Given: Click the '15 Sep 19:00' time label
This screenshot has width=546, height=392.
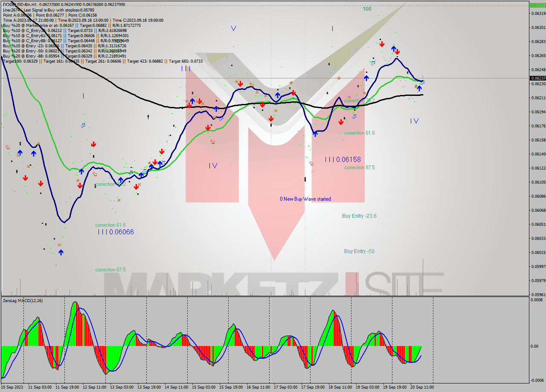Looking at the screenshot, I should coord(232,387).
